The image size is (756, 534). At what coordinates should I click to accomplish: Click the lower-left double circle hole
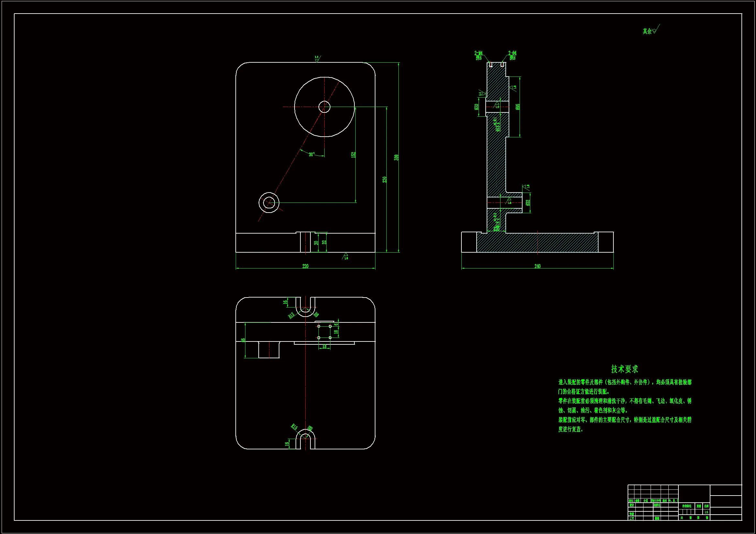pyautogui.click(x=269, y=203)
